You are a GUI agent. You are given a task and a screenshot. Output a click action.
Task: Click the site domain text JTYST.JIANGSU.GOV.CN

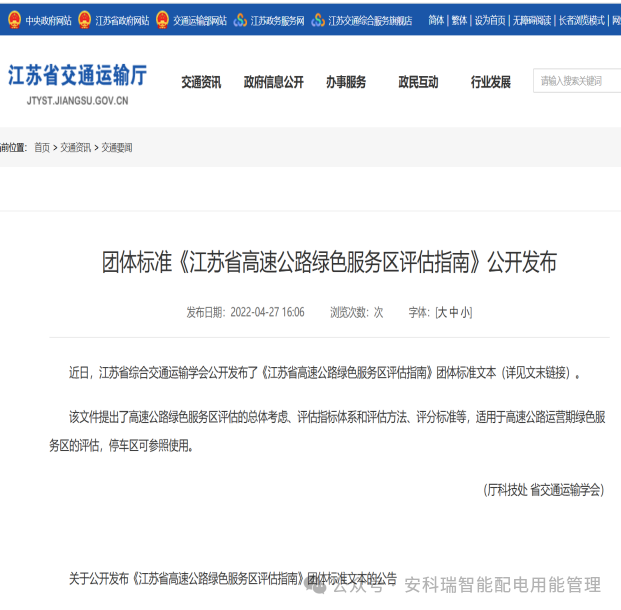pos(78,101)
